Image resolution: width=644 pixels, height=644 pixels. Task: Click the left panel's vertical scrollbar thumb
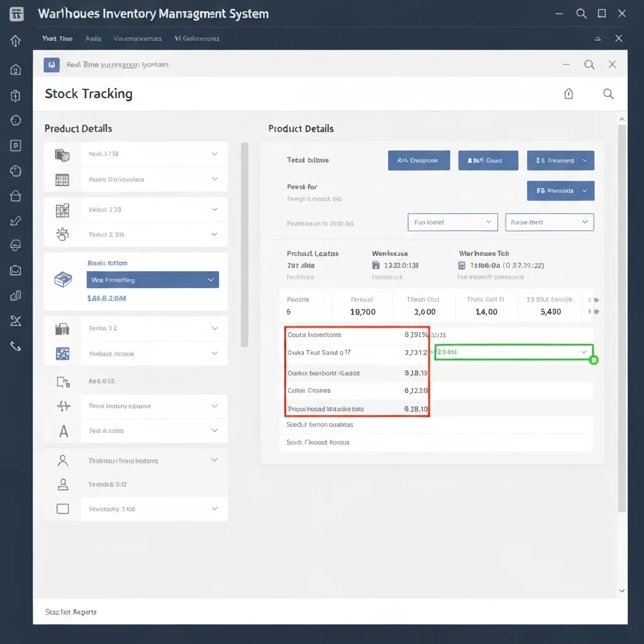pyautogui.click(x=245, y=245)
